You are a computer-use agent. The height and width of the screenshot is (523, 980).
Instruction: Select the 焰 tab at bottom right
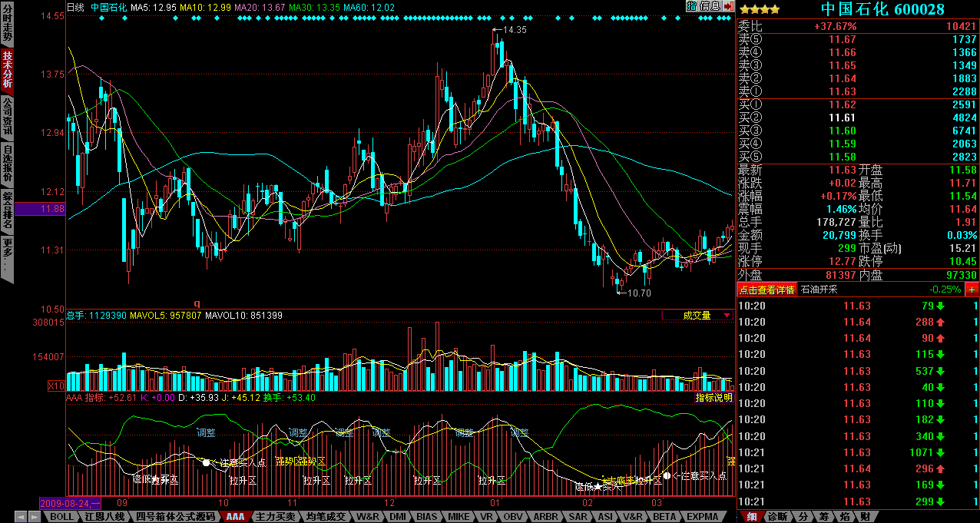844,517
